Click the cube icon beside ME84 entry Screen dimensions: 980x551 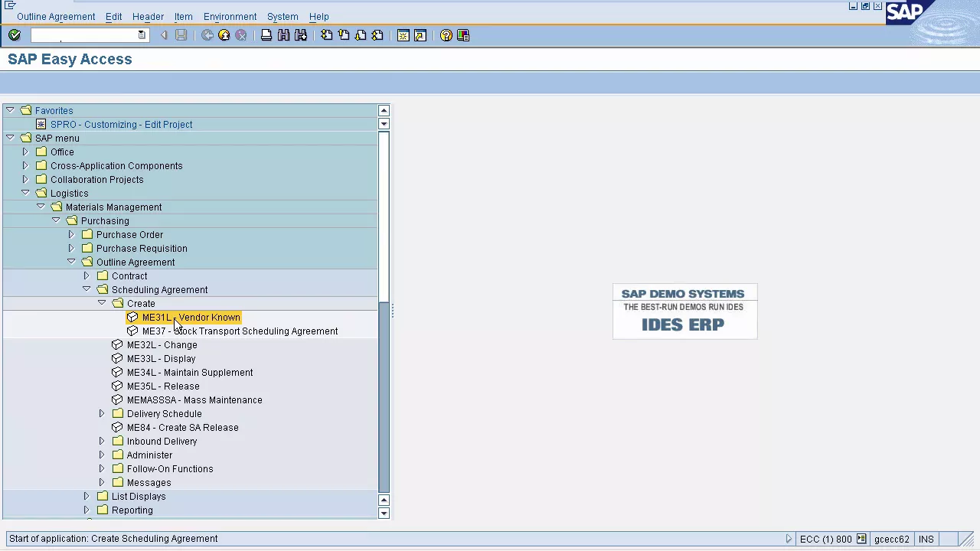pyautogui.click(x=117, y=427)
